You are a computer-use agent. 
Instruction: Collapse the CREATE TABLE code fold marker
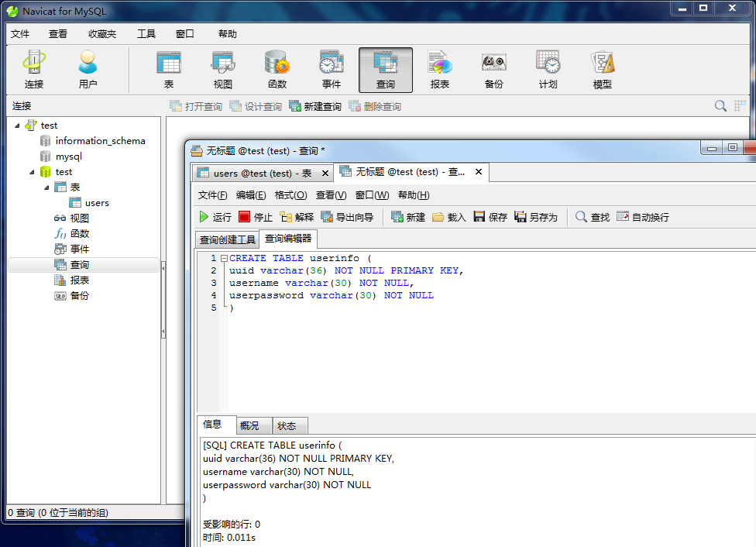point(224,259)
